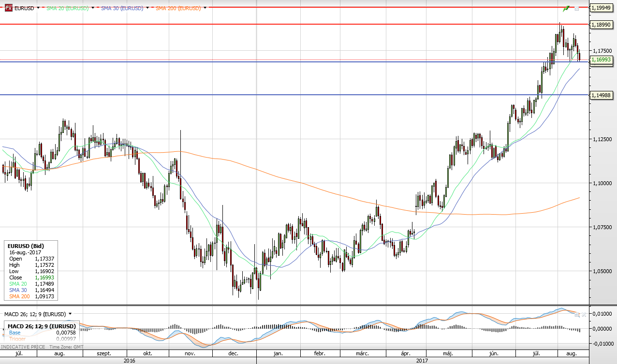Click the 0,00000 MACD axis label

602,329
